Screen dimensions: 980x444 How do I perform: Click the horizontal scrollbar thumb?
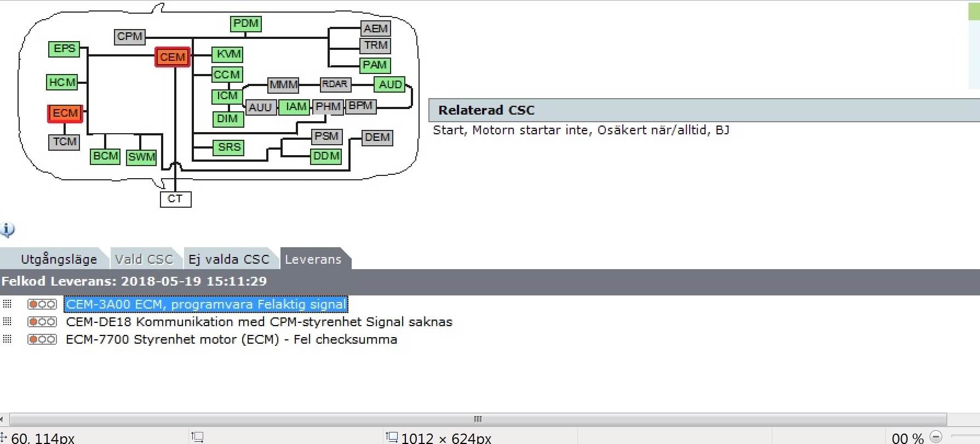[478, 419]
